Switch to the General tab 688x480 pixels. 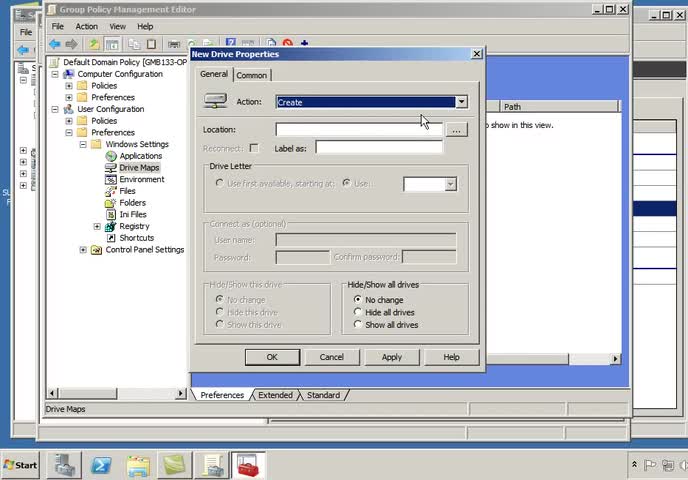(x=214, y=74)
